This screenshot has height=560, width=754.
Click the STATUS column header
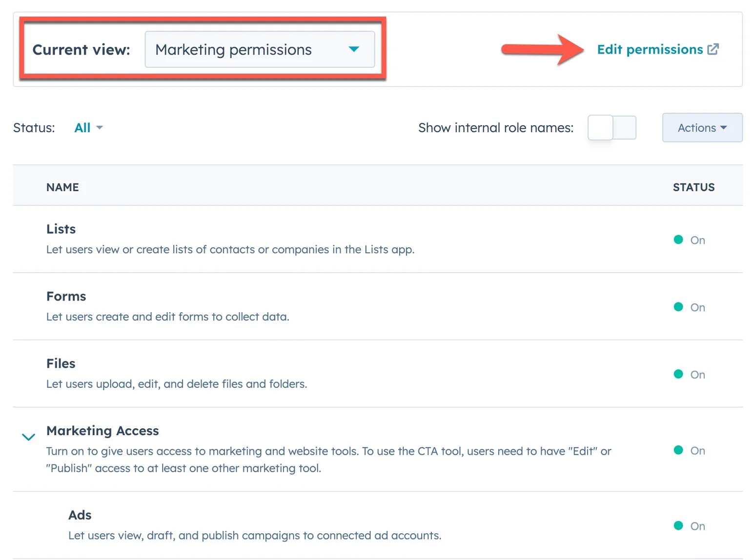coord(693,187)
